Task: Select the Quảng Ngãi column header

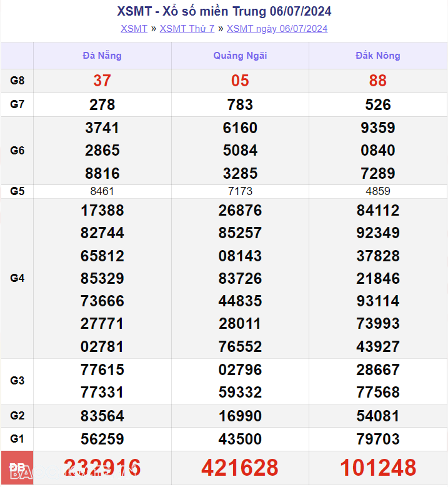Action: [240, 56]
